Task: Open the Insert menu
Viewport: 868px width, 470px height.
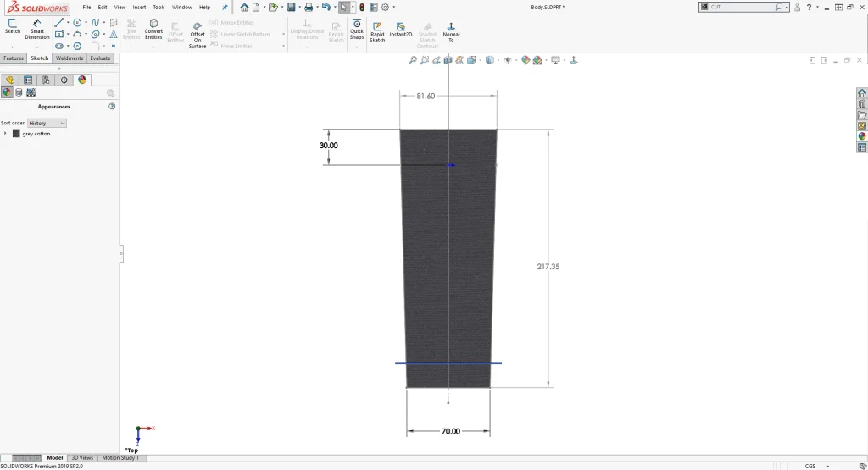Action: coord(139,8)
